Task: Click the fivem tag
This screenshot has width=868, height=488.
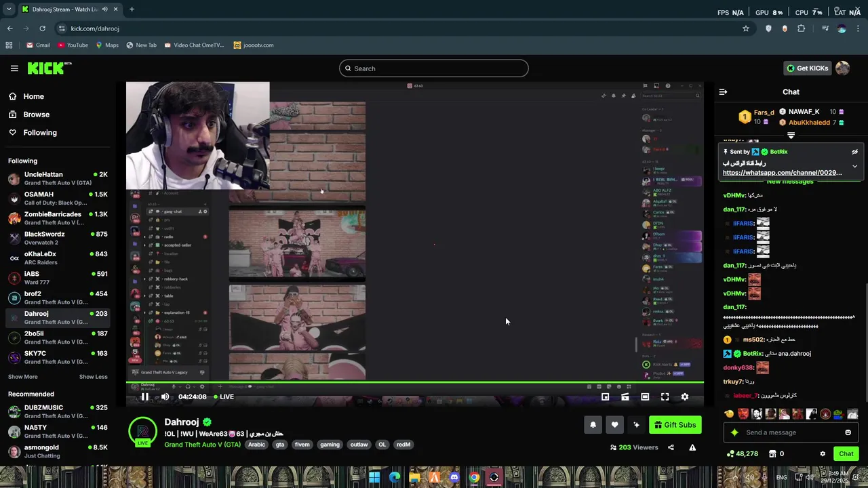Action: (x=302, y=445)
